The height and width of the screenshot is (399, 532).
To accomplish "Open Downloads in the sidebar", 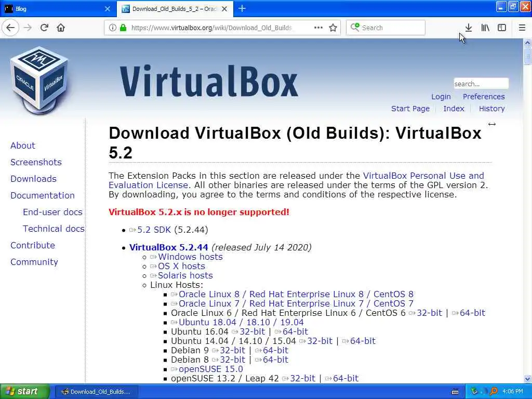I will [x=33, y=179].
